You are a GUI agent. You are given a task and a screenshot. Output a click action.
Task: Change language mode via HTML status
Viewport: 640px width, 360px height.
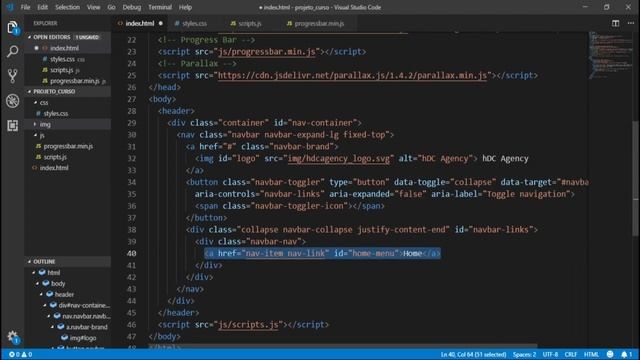pos(591,354)
